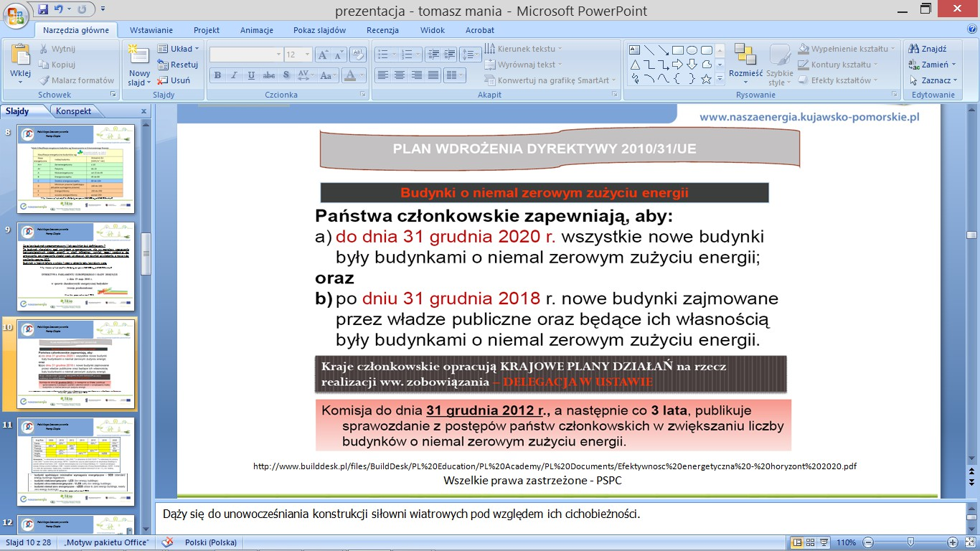
Task: Switch to the Pokaz slajdów tab
Action: point(320,30)
